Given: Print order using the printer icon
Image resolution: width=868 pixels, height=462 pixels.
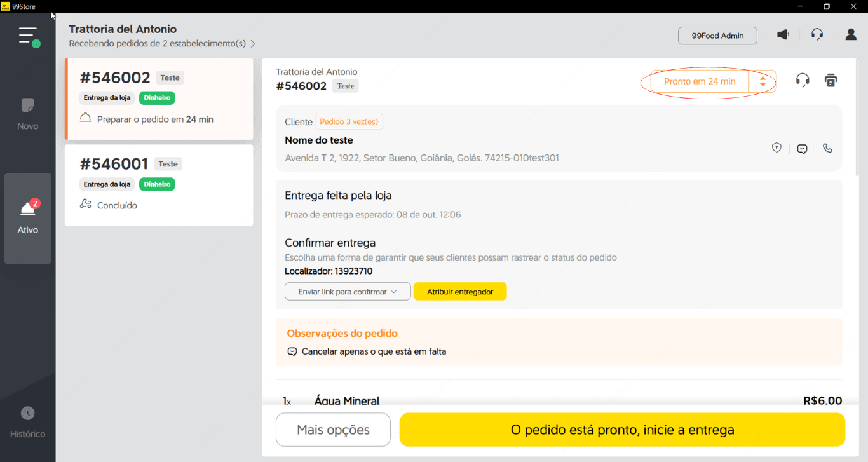Looking at the screenshot, I should [x=831, y=80].
